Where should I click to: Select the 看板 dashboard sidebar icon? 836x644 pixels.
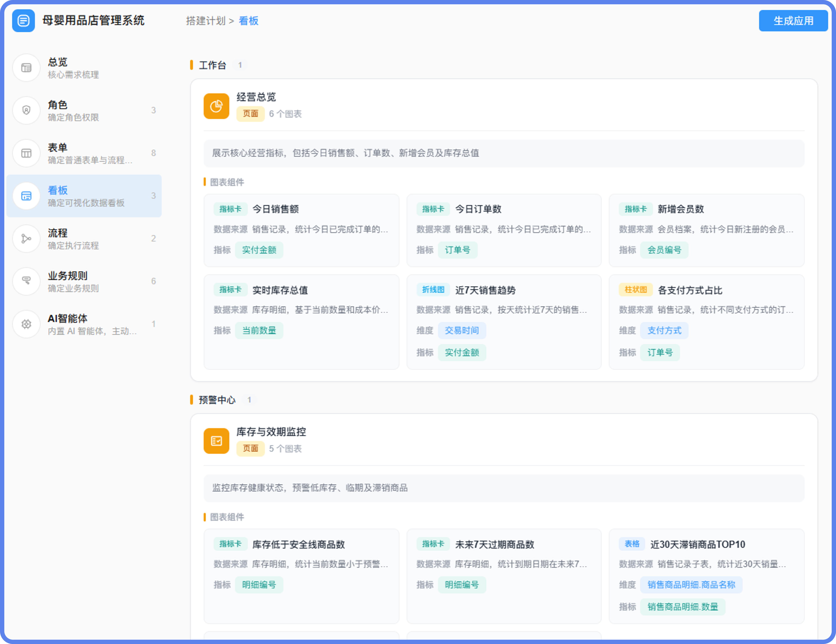(26, 196)
